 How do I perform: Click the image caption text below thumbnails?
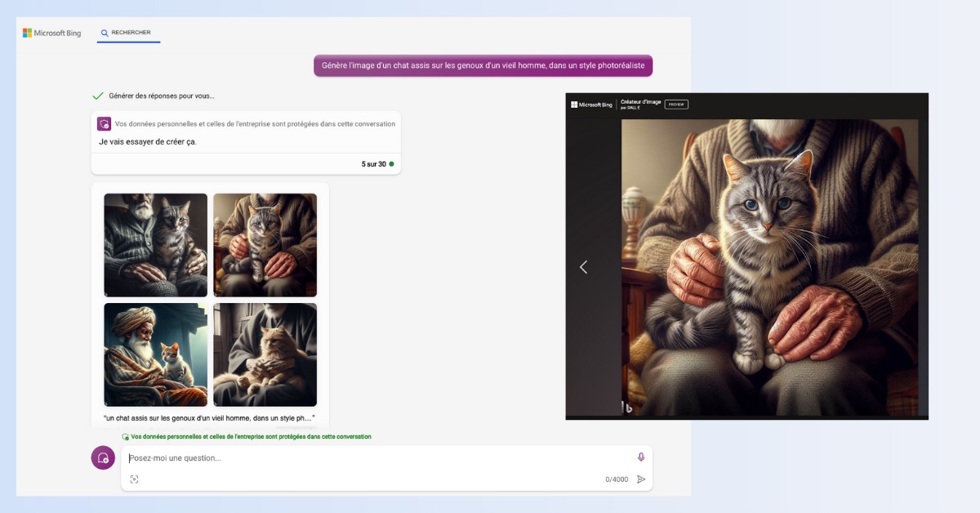tap(209, 418)
